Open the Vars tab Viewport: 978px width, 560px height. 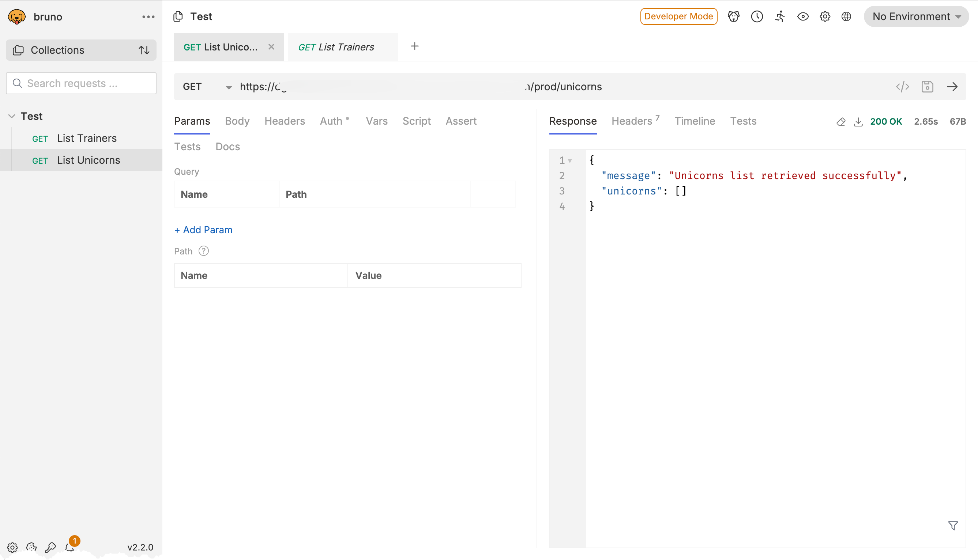pos(376,121)
